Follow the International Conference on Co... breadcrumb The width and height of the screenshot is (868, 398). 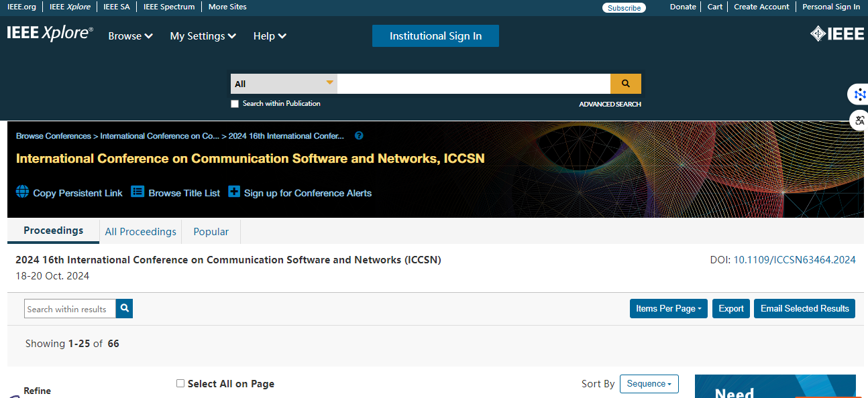pyautogui.click(x=160, y=136)
